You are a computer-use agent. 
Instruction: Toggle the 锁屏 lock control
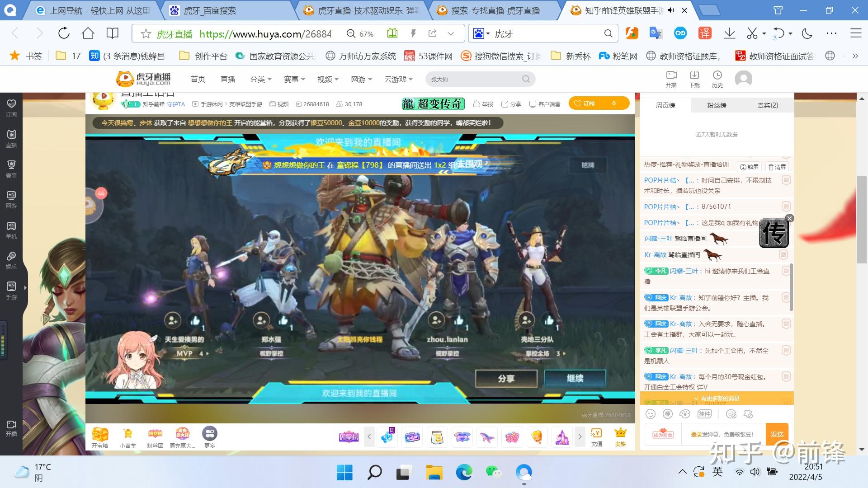coord(749,167)
